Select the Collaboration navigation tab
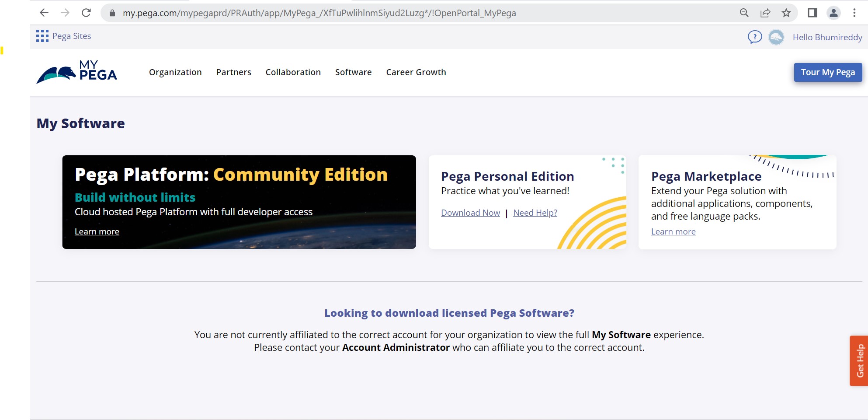 tap(293, 72)
